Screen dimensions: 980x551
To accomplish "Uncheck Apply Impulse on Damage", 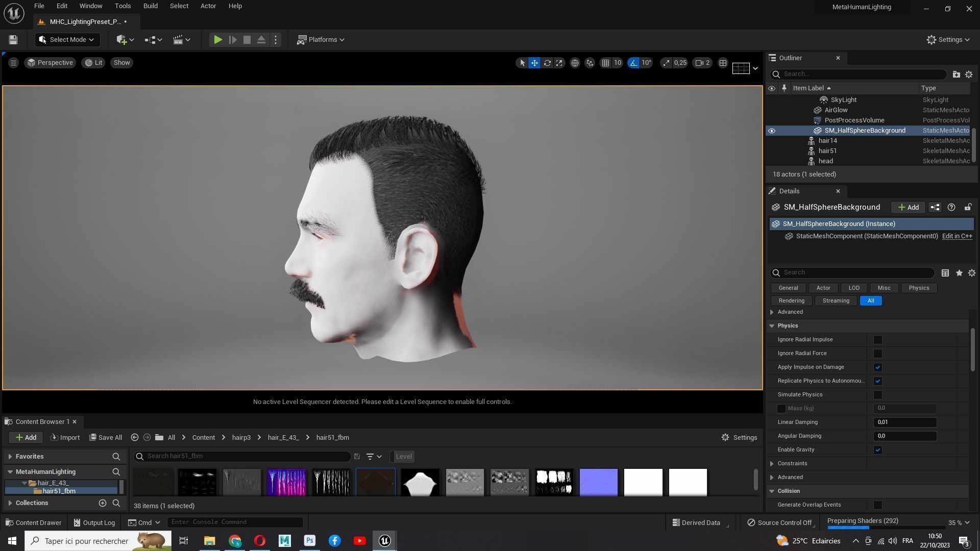I will [x=877, y=367].
